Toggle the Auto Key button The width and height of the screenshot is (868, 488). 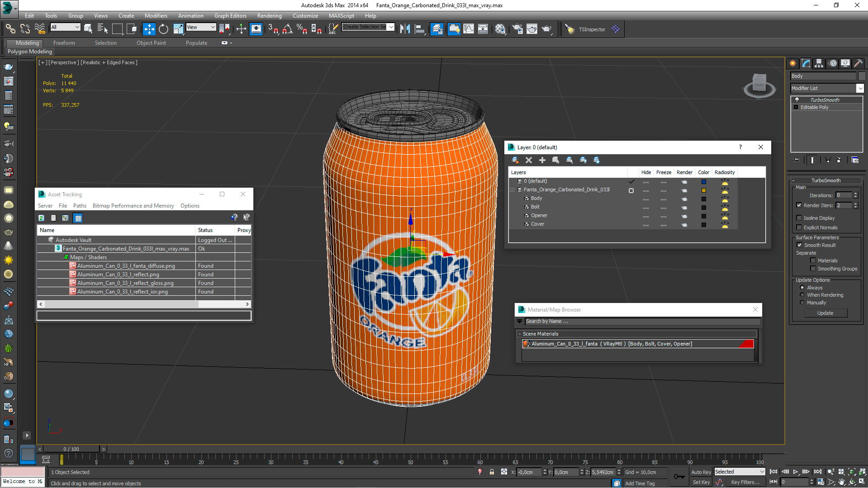[x=701, y=472]
